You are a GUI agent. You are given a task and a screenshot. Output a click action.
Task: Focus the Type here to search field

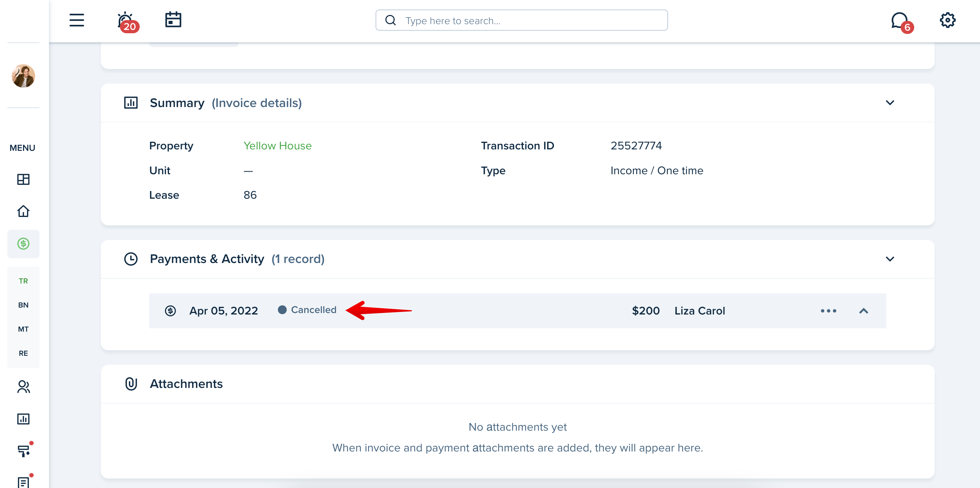521,20
